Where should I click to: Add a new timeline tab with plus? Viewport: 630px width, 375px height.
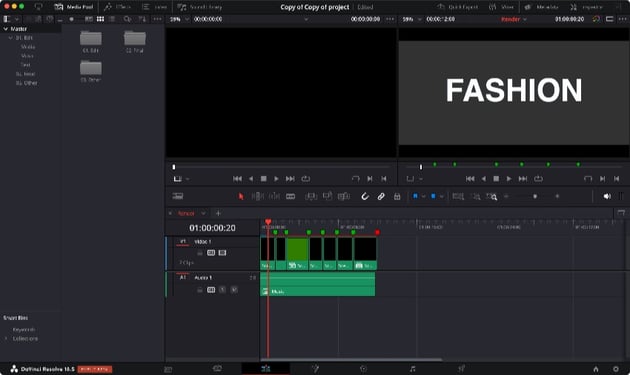[218, 213]
